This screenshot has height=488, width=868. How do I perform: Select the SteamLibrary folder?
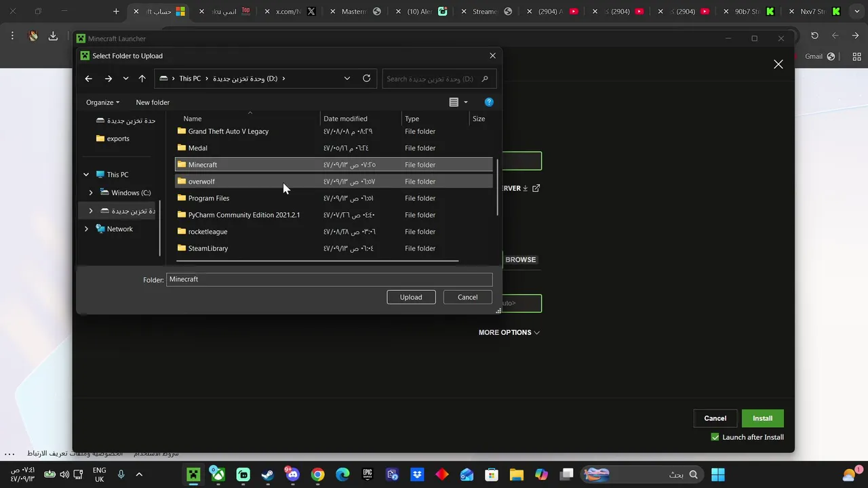[334, 248]
